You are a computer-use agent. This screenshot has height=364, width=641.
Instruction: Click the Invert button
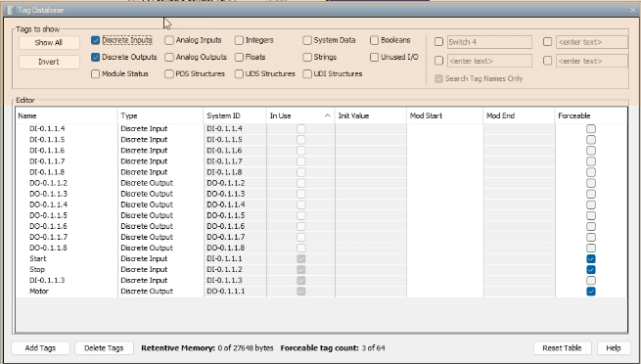(49, 62)
